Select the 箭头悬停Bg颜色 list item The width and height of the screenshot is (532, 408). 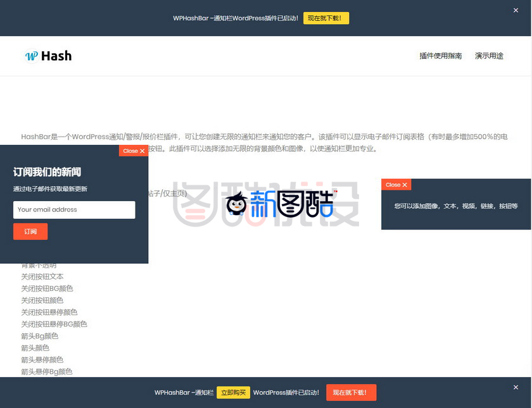pyautogui.click(x=47, y=372)
